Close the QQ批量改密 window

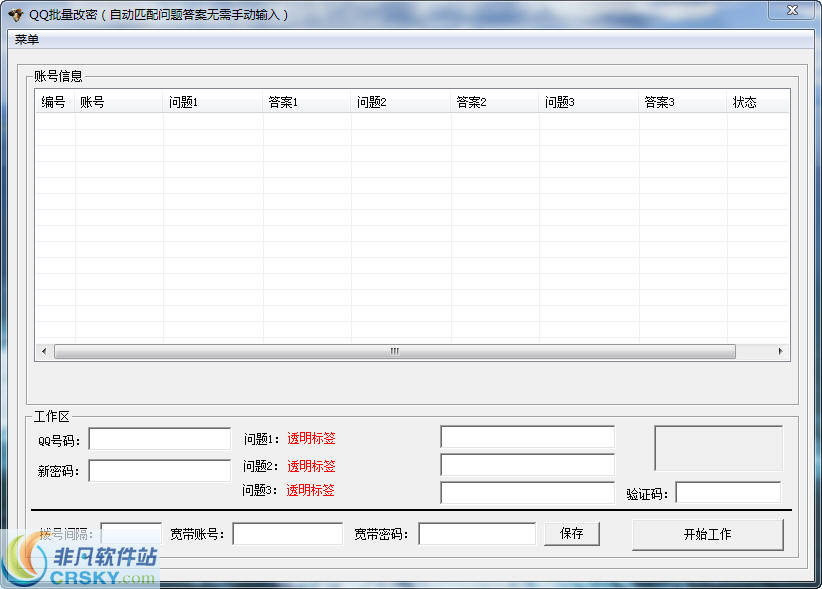[792, 10]
